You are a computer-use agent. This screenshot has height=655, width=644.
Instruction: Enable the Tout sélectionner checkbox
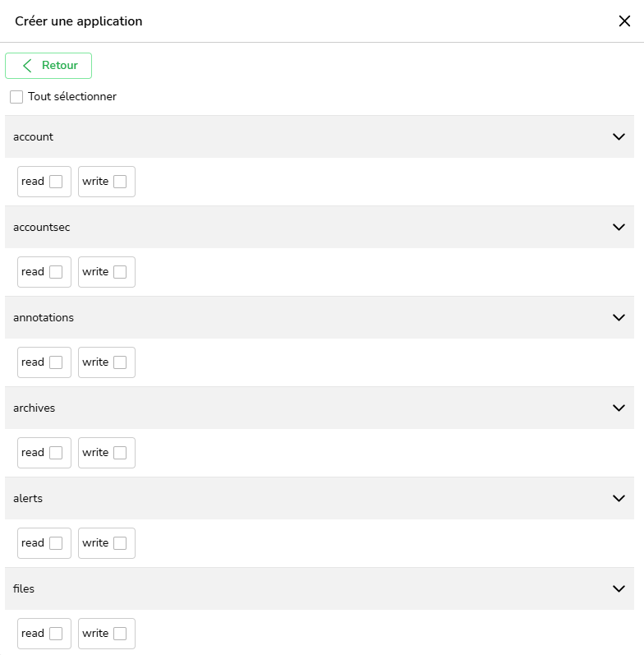(16, 97)
